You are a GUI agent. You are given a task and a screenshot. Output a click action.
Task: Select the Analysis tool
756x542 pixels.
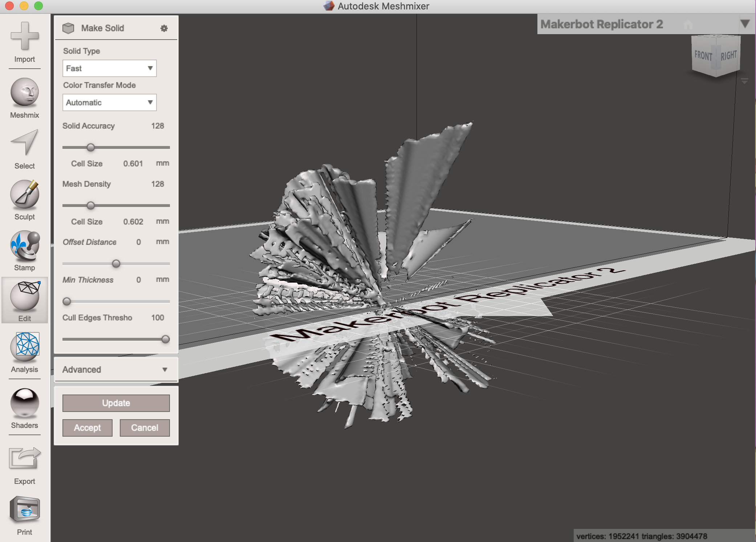pos(25,348)
